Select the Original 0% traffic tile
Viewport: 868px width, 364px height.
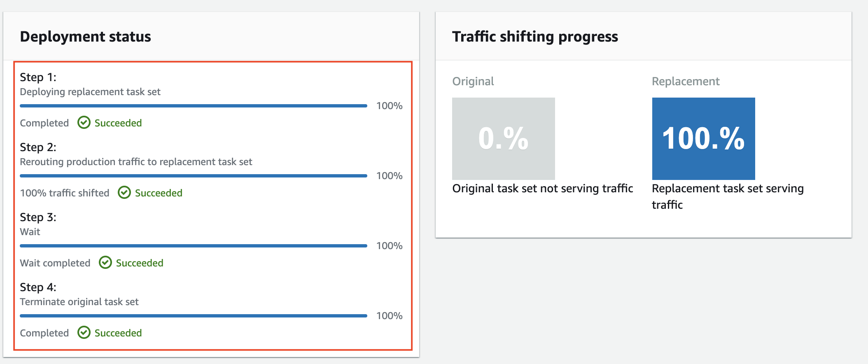pos(504,139)
